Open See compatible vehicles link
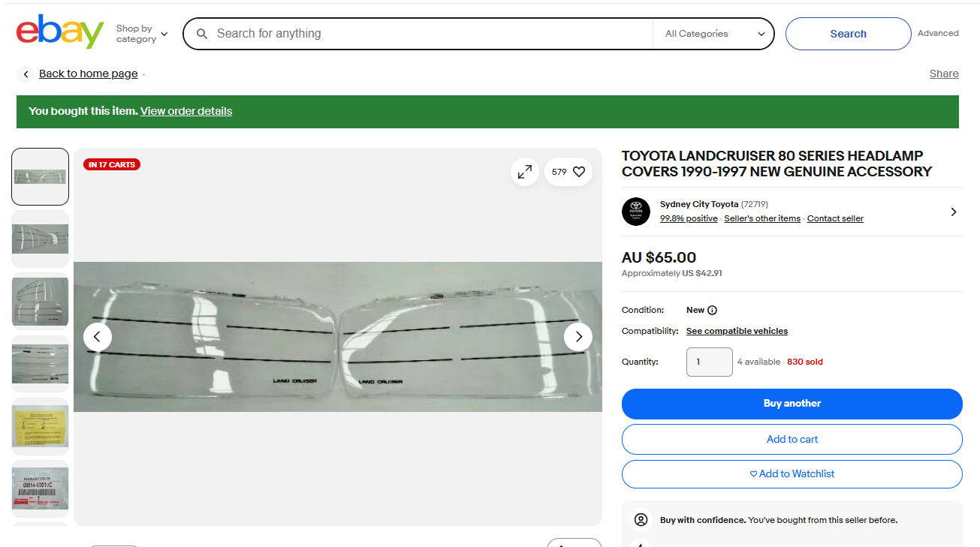This screenshot has height=547, width=980. 737,331
